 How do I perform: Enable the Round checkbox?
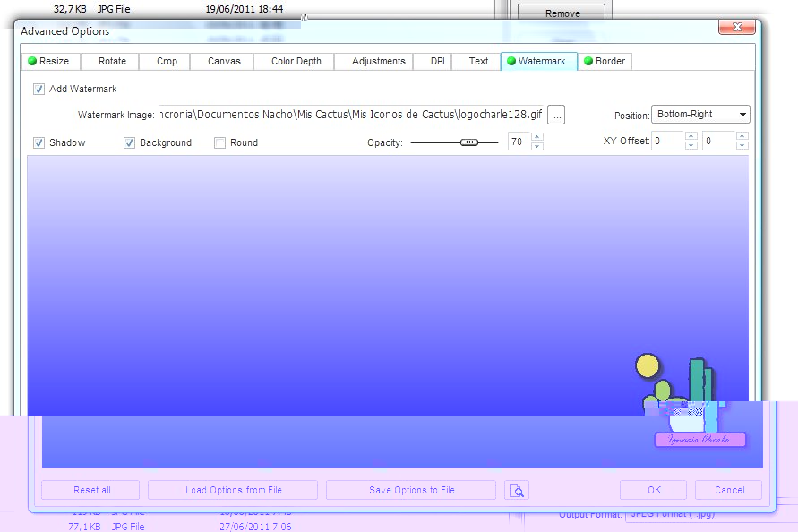coord(220,142)
